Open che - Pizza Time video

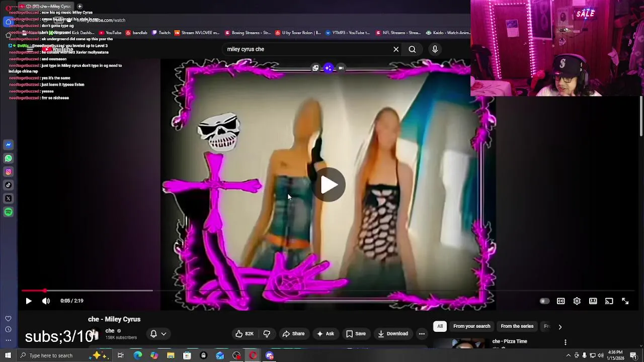click(510, 341)
